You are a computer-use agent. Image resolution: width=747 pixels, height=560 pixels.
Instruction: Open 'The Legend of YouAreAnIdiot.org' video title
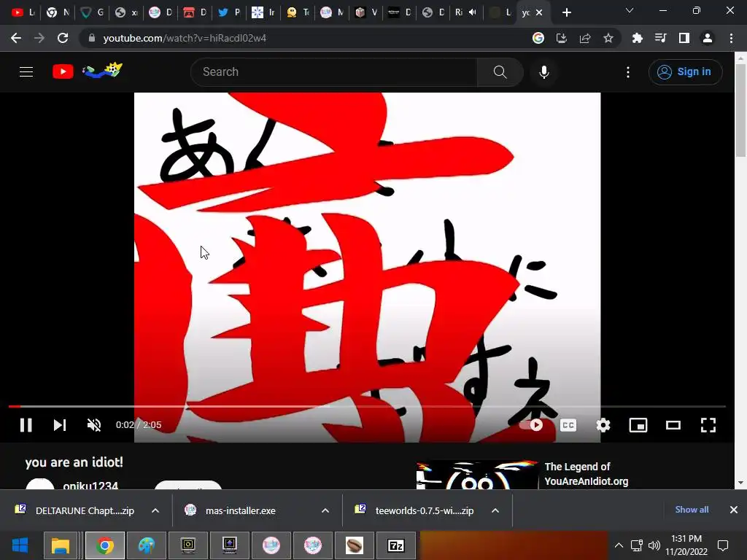(x=586, y=474)
